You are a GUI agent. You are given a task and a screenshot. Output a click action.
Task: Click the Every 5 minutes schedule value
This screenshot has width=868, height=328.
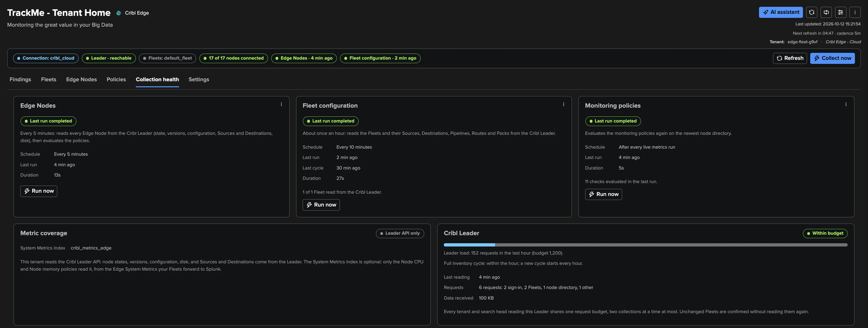[71, 154]
